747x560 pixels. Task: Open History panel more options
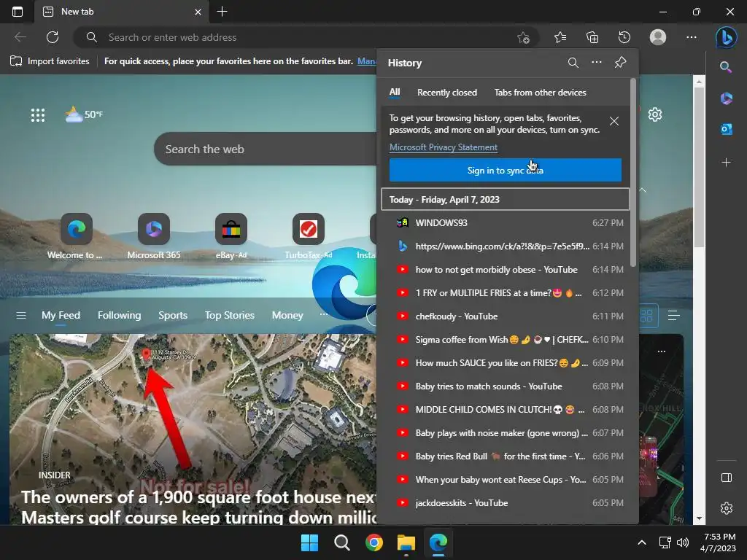597,63
